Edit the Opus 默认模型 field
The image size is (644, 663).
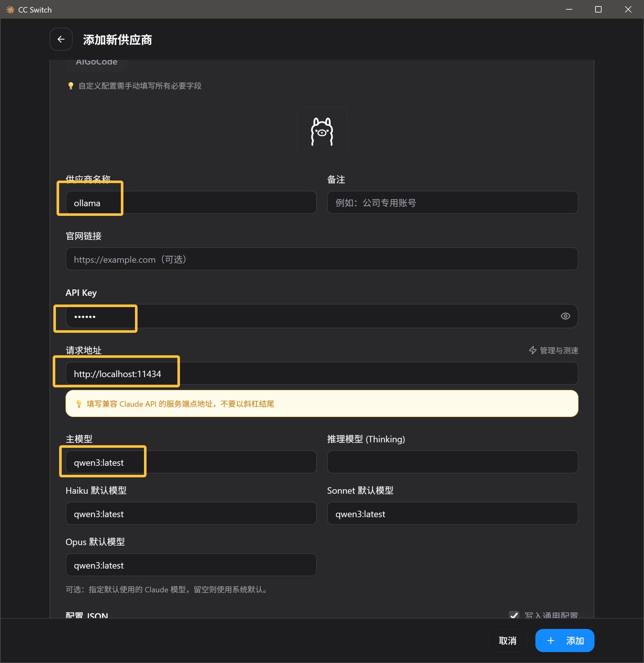coord(191,565)
